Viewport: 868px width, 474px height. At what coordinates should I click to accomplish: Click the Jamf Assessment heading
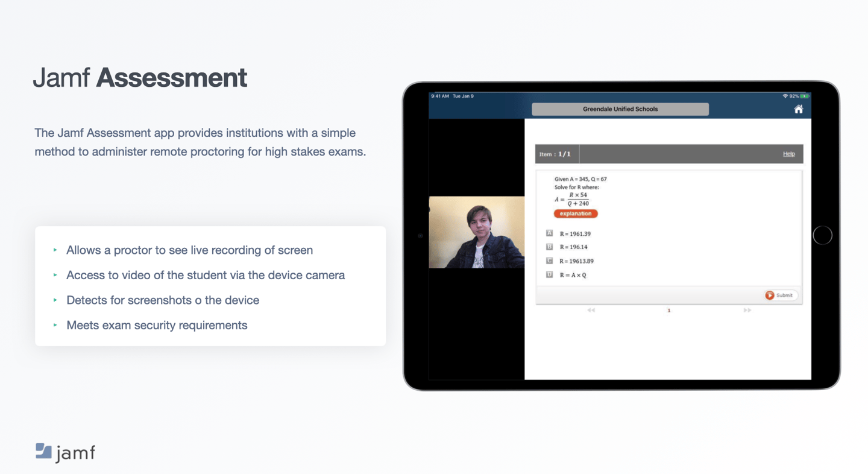(x=140, y=78)
